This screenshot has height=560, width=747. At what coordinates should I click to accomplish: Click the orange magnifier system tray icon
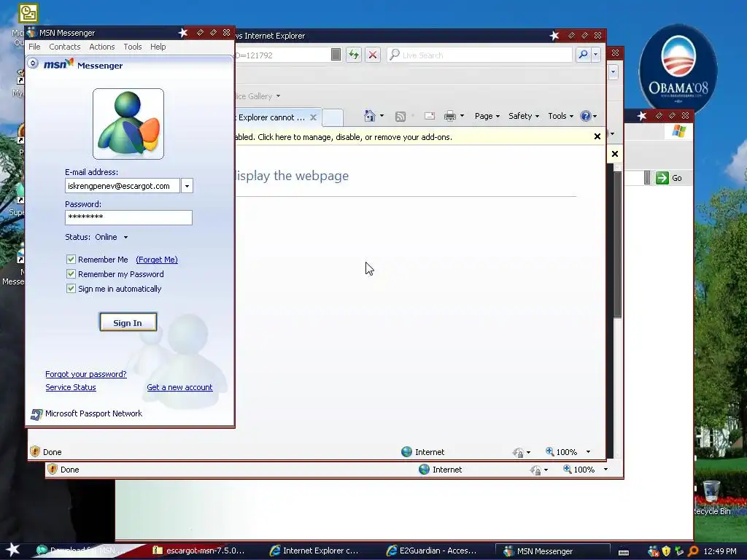(x=693, y=551)
